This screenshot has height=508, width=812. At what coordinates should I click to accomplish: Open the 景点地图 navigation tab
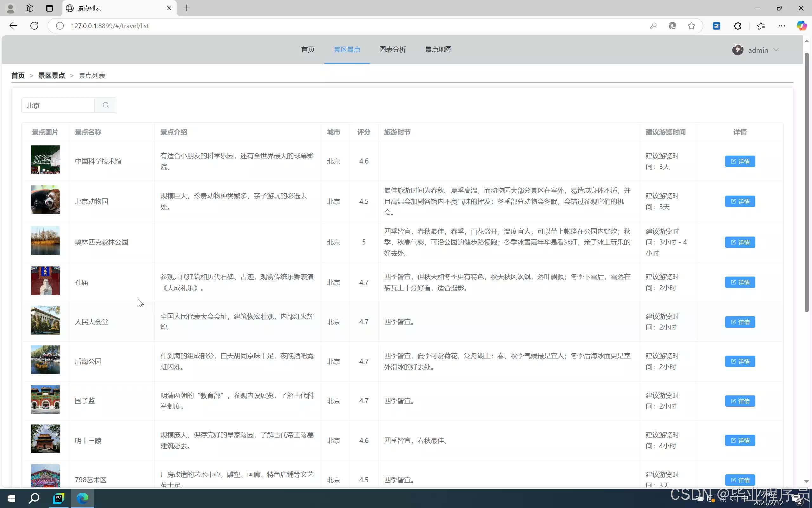tap(438, 50)
